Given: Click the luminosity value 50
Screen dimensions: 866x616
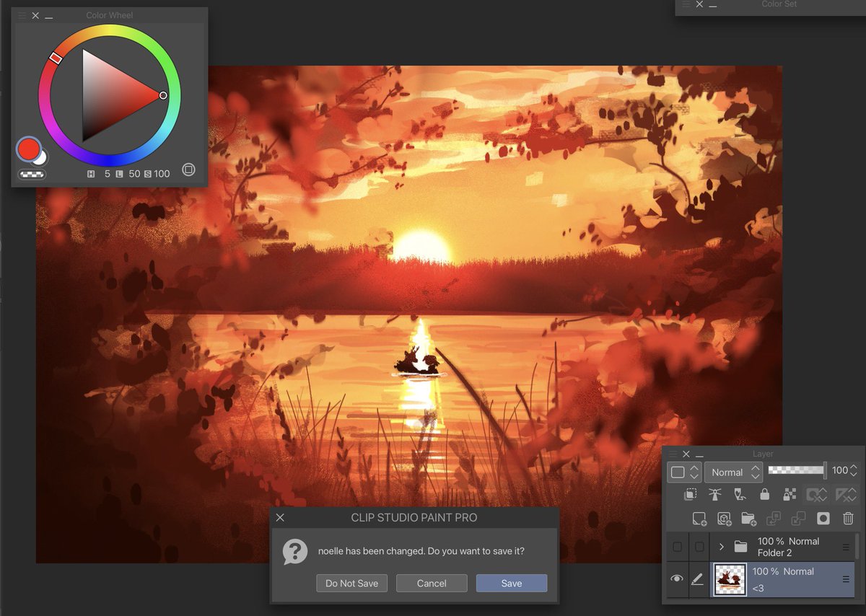Looking at the screenshot, I should pyautogui.click(x=134, y=174).
